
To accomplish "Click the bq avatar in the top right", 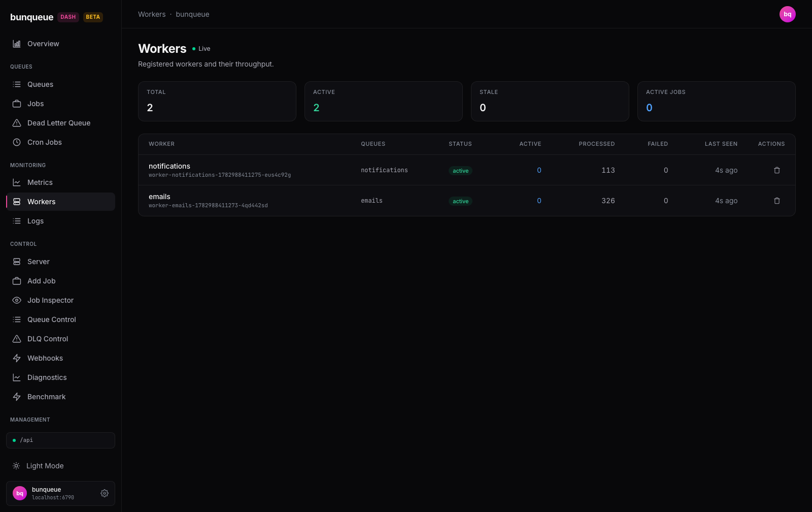I will click(x=787, y=14).
